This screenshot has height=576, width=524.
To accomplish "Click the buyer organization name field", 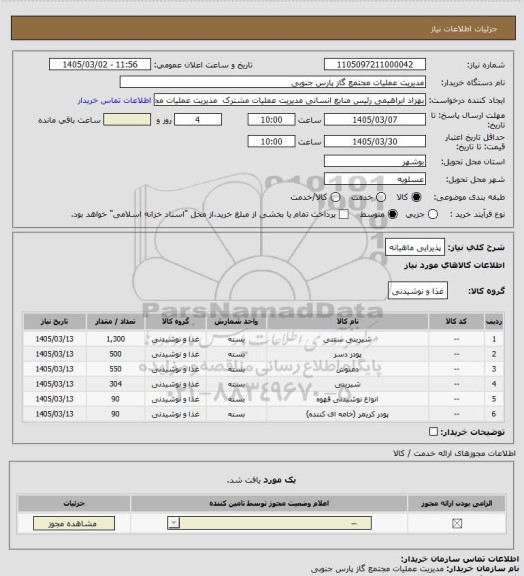I will click(x=273, y=82).
